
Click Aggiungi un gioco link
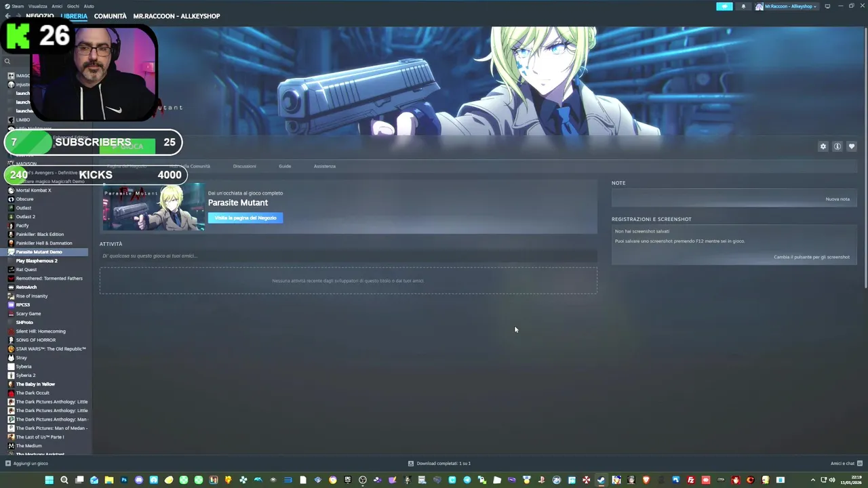click(31, 464)
